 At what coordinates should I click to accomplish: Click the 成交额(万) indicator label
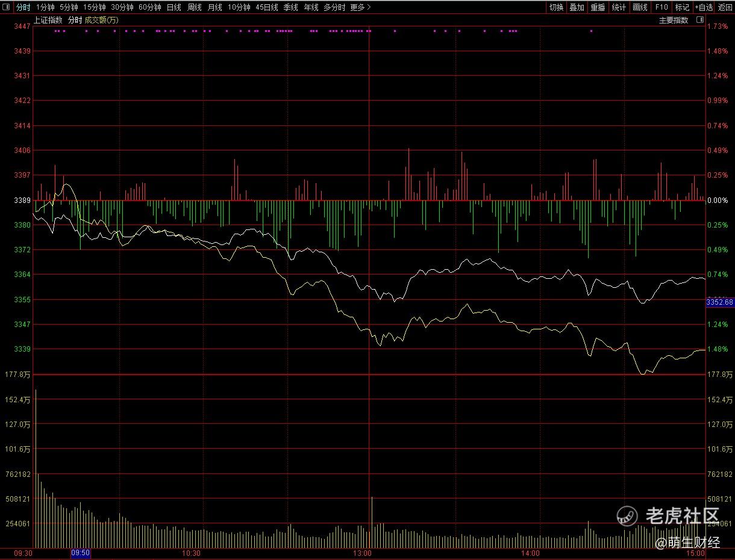pyautogui.click(x=102, y=20)
